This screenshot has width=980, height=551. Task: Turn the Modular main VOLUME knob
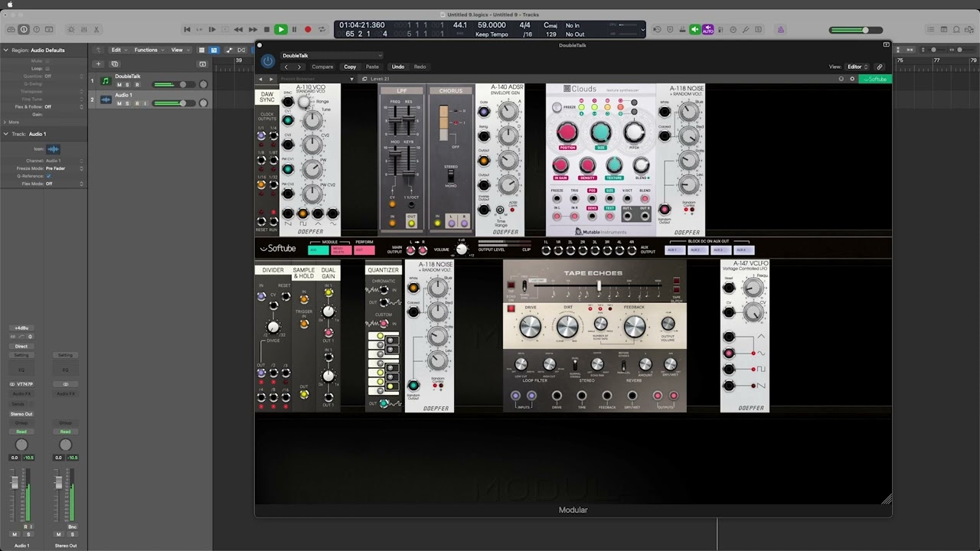tap(462, 249)
